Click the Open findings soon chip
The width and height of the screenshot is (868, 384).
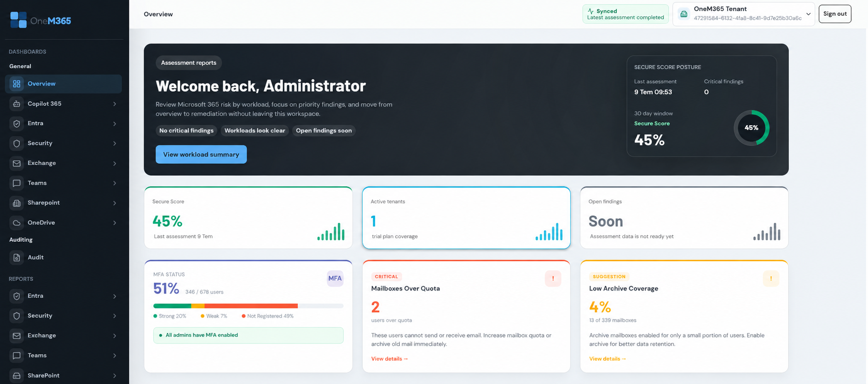coord(324,131)
